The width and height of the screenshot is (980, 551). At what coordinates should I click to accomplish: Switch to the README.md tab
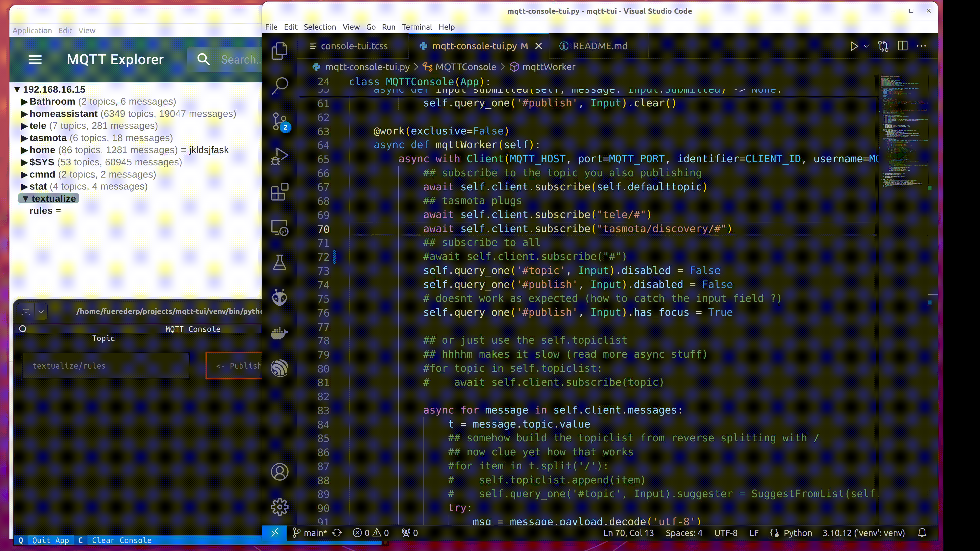600,46
